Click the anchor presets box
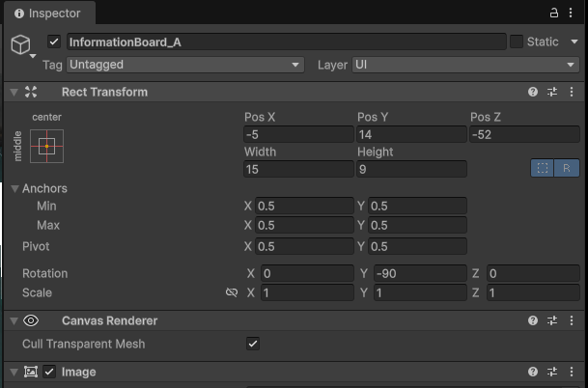 point(47,146)
